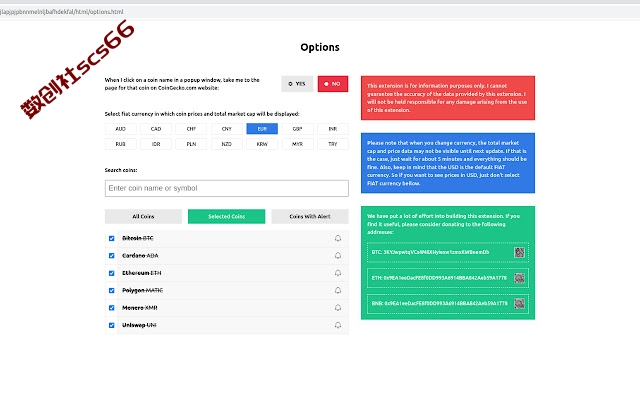
Task: Focus the search coins input field
Action: pyautogui.click(x=227, y=188)
